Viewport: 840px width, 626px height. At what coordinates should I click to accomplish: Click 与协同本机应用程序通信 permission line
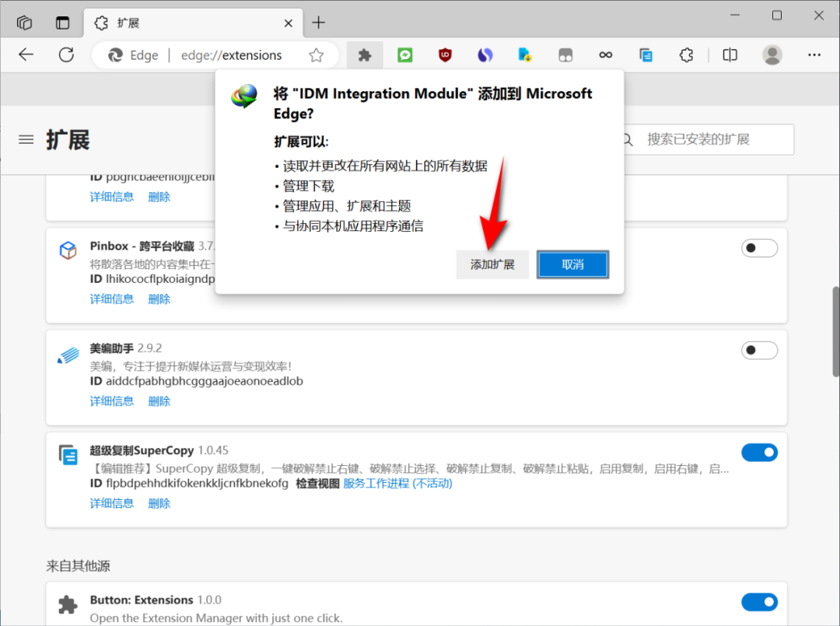352,226
